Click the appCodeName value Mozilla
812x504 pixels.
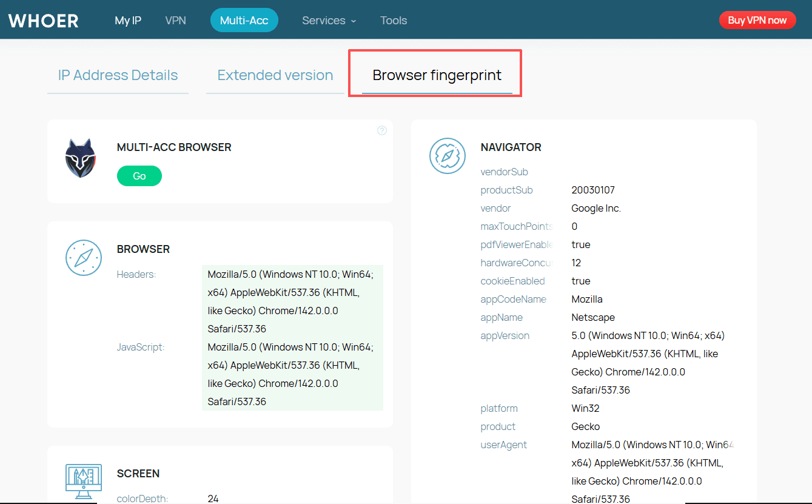(x=587, y=299)
